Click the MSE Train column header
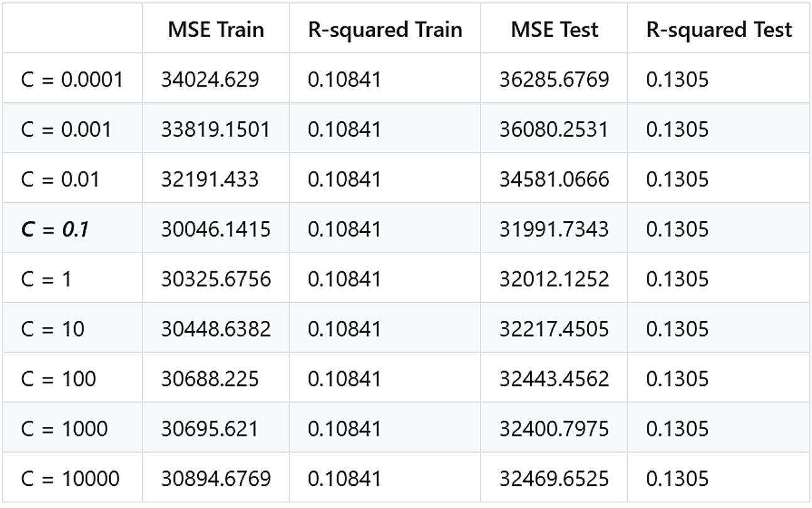The width and height of the screenshot is (812, 508). point(215,30)
